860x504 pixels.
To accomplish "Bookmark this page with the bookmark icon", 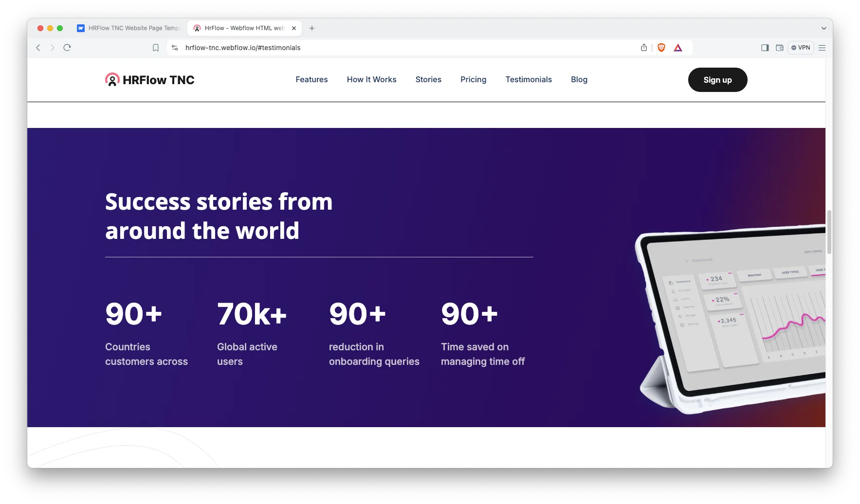I will pyautogui.click(x=156, y=48).
